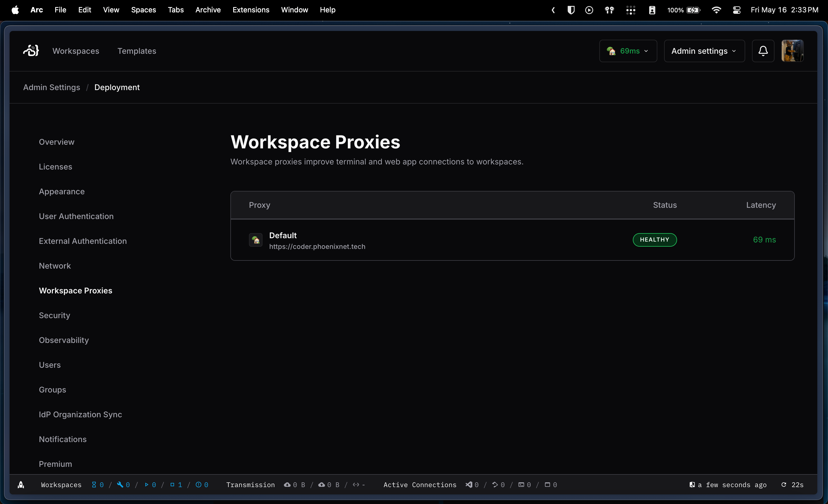Image resolution: width=828 pixels, height=504 pixels.
Task: Click the Wi-Fi icon in menu bar
Action: 716,10
